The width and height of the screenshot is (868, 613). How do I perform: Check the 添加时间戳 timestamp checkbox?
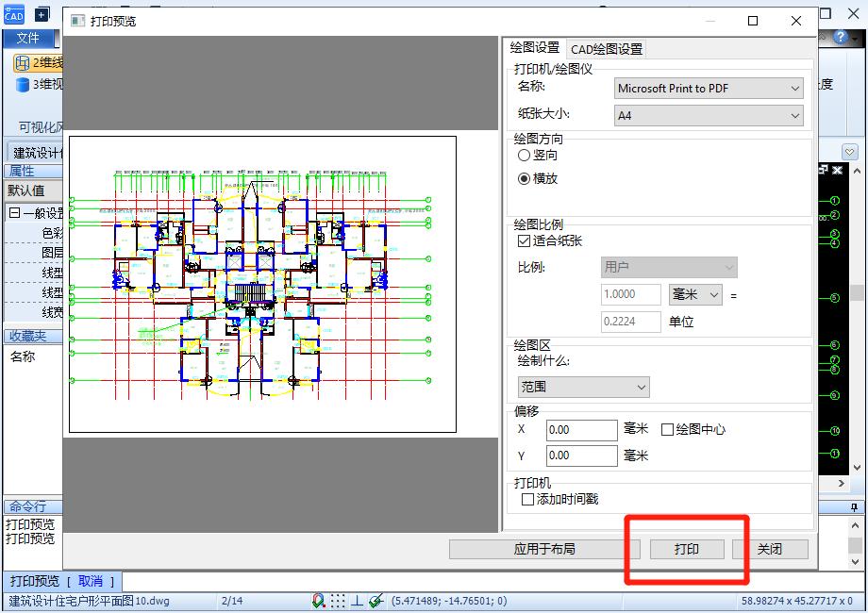[528, 500]
